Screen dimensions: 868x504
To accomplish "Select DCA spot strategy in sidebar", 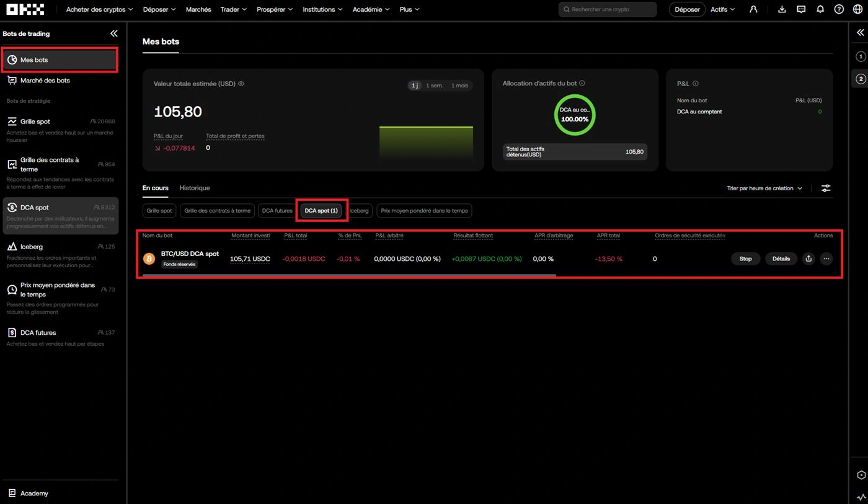I will tap(60, 216).
